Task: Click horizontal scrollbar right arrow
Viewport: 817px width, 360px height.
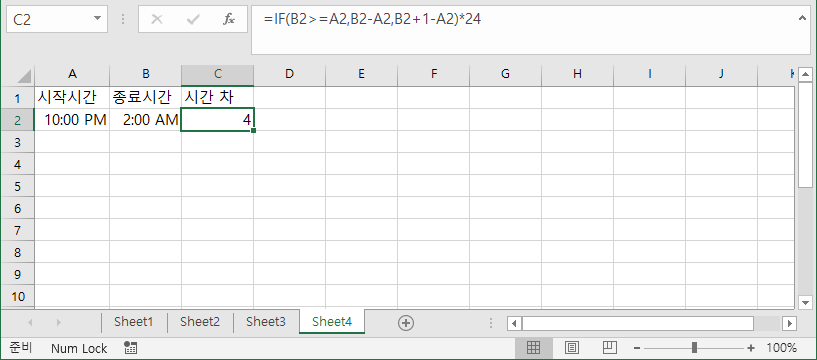Action: coord(790,324)
